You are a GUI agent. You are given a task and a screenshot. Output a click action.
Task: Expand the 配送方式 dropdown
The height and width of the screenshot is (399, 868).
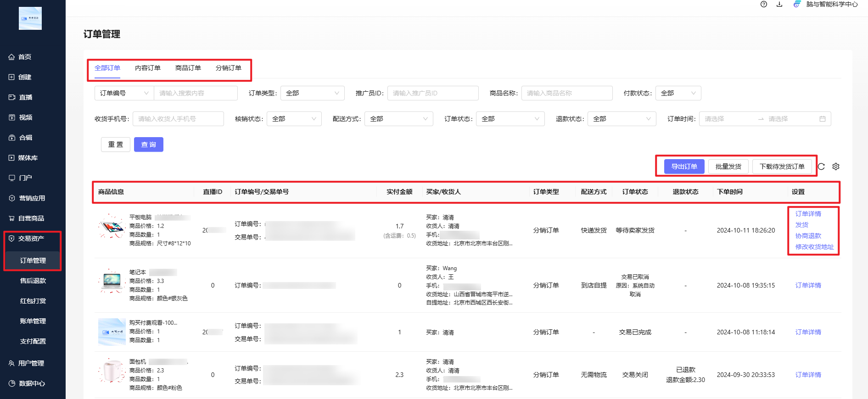coord(398,119)
